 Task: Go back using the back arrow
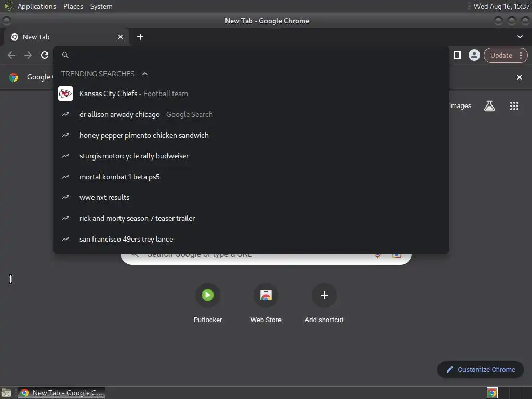point(11,55)
